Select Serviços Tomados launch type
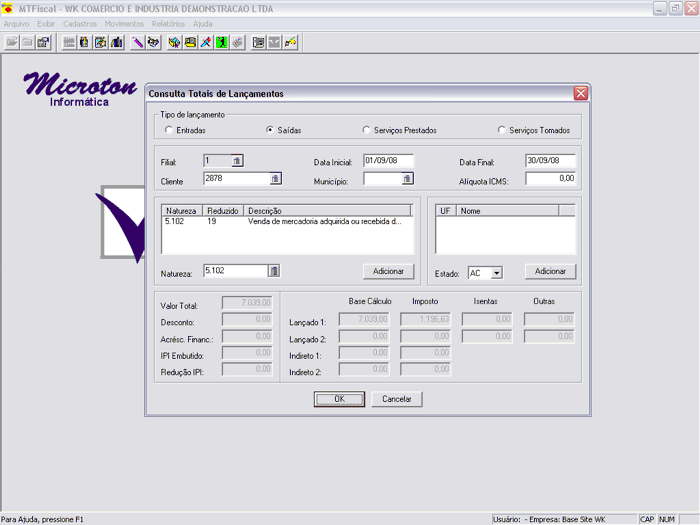 pyautogui.click(x=501, y=130)
